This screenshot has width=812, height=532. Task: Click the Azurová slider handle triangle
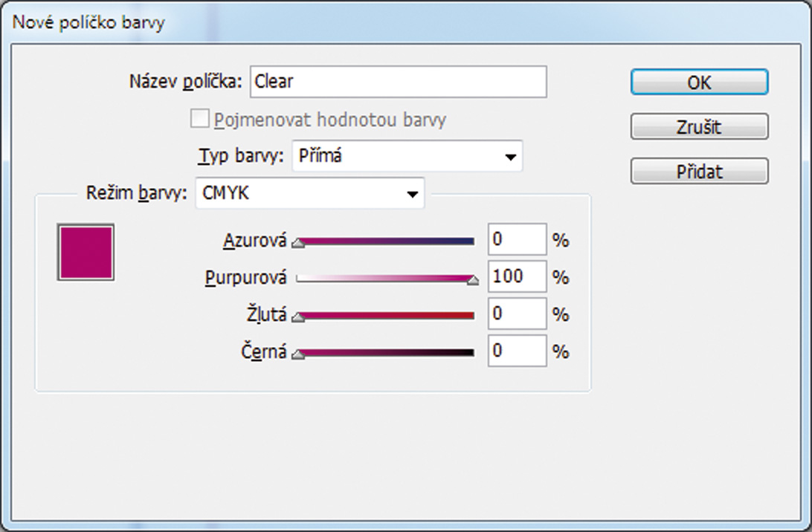click(297, 244)
